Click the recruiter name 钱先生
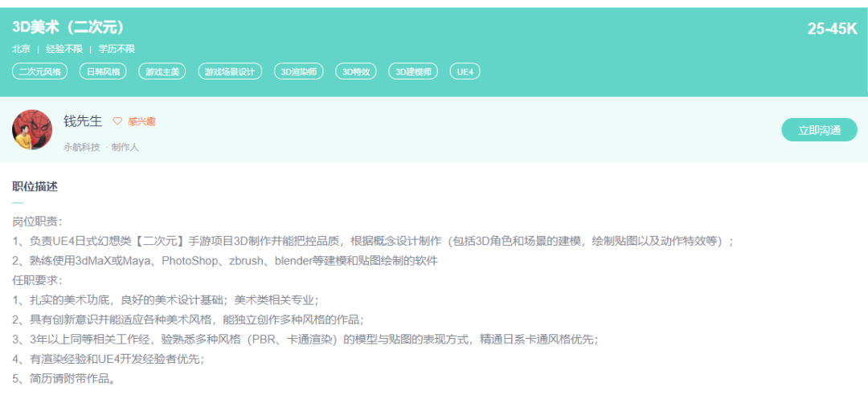The image size is (868, 403). coord(84,121)
